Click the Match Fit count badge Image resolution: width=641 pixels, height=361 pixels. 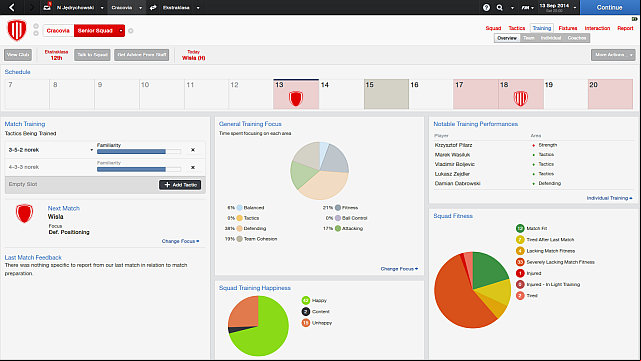[x=520, y=228]
